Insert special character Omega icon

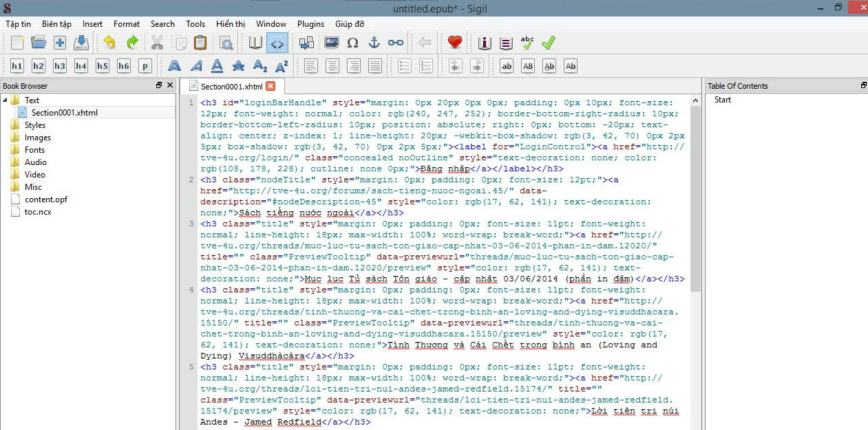tap(352, 43)
